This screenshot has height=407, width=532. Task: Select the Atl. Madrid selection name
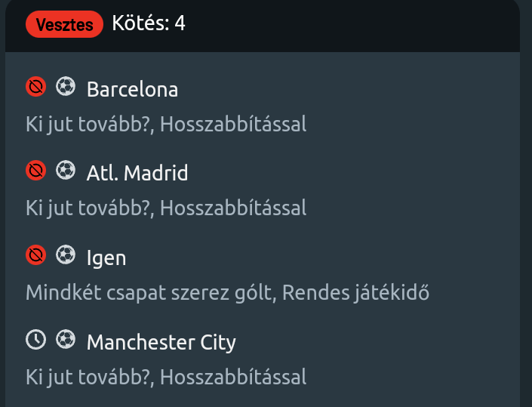pyautogui.click(x=137, y=174)
